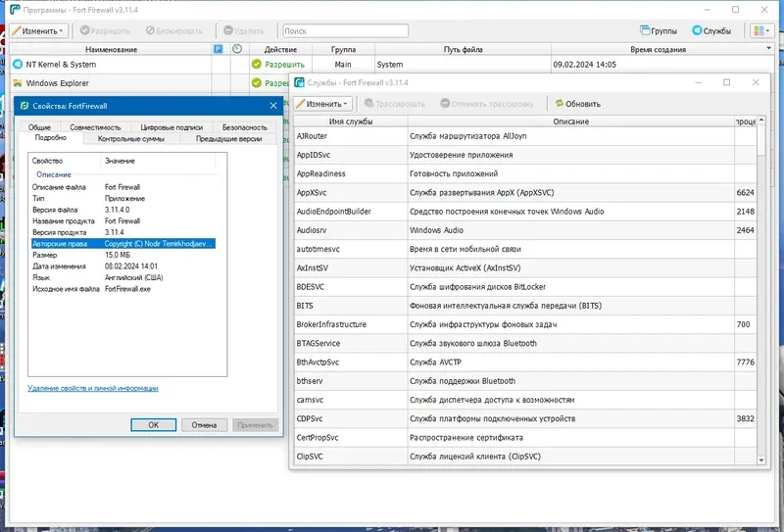
Task: Click the green checkmark in the Windows Explorer row
Action: [x=257, y=82]
